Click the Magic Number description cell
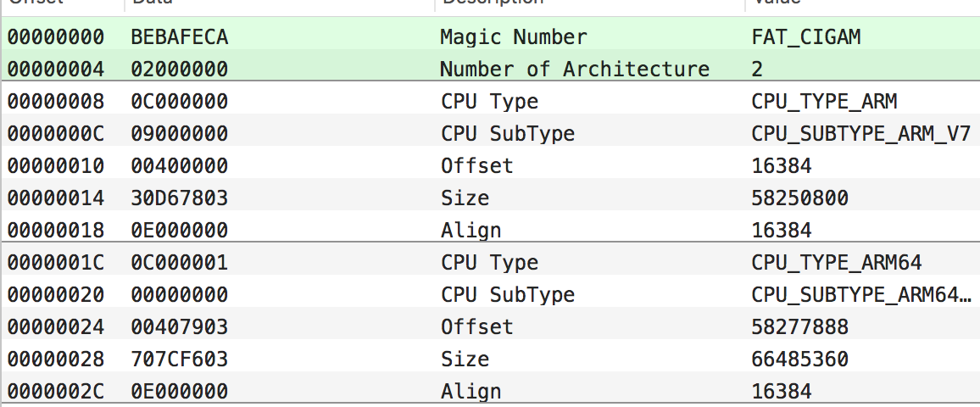 (x=513, y=37)
